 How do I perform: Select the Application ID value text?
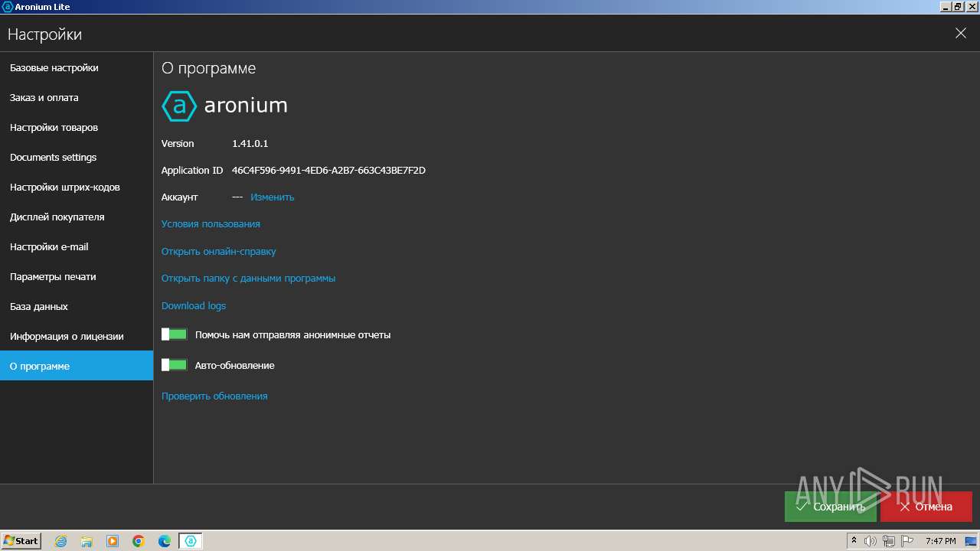tap(328, 170)
